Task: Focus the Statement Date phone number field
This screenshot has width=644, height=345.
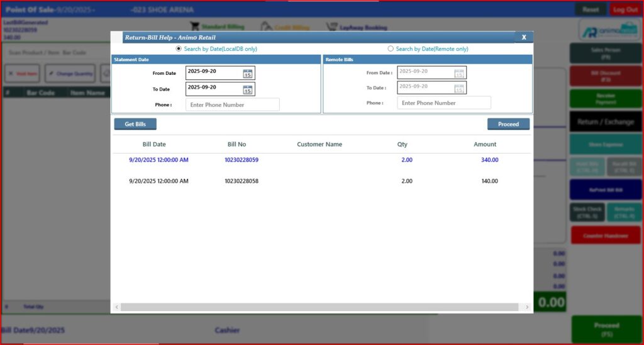Action: (x=232, y=105)
